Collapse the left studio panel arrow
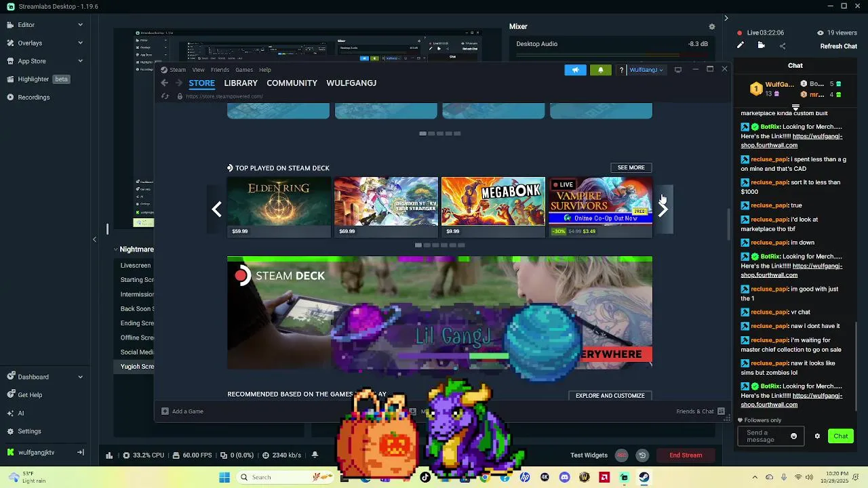This screenshot has width=868, height=488. coord(95,239)
